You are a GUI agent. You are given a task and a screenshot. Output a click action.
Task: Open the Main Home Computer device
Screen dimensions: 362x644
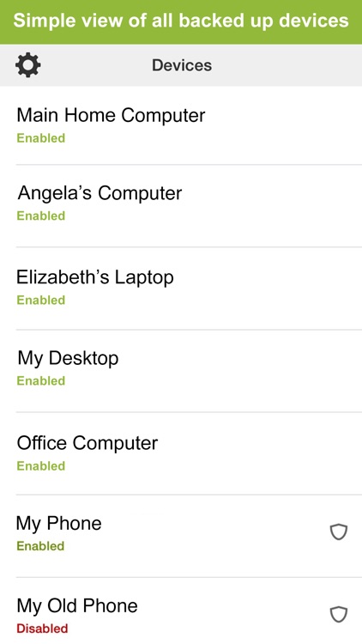click(181, 125)
